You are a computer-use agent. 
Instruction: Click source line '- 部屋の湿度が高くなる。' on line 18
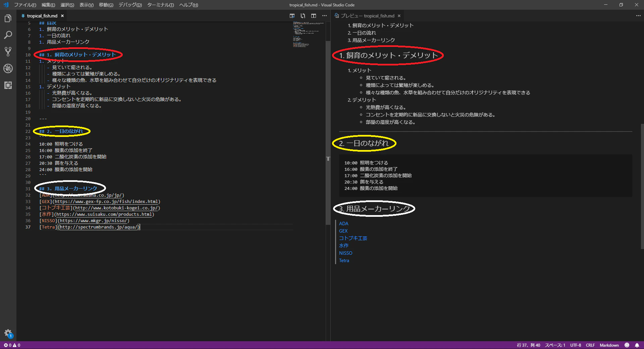pos(74,106)
